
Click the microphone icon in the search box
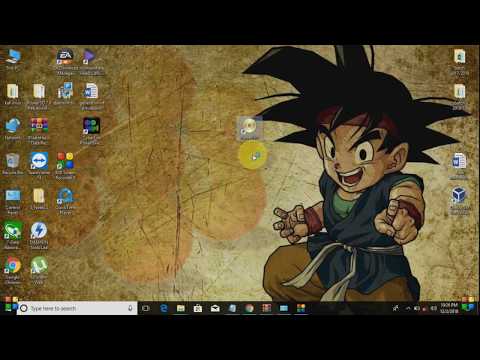point(130,308)
